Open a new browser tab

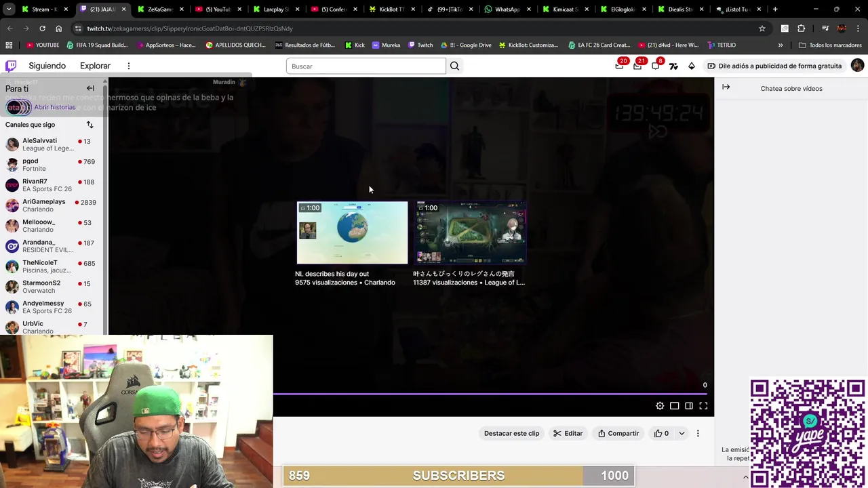point(775,9)
